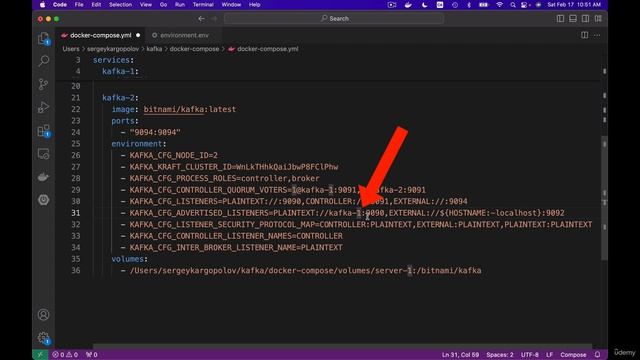Click the Search command center field
640x360 pixels.
pos(334,18)
